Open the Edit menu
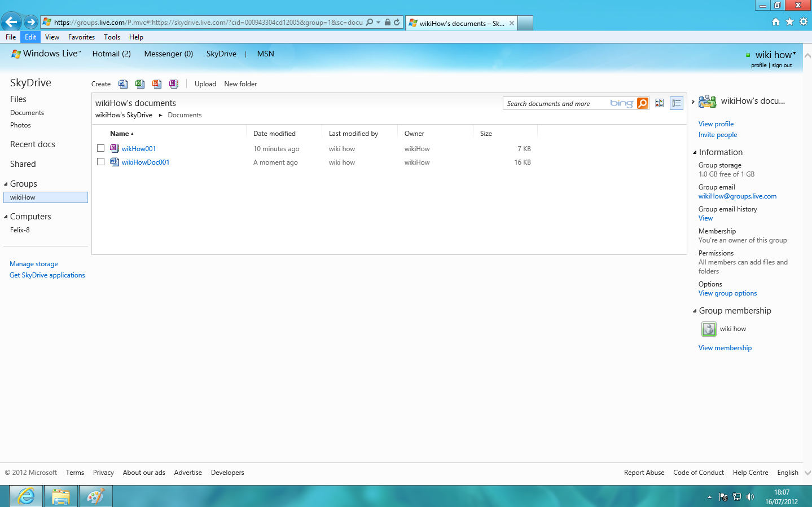The image size is (812, 507). pyautogui.click(x=30, y=37)
